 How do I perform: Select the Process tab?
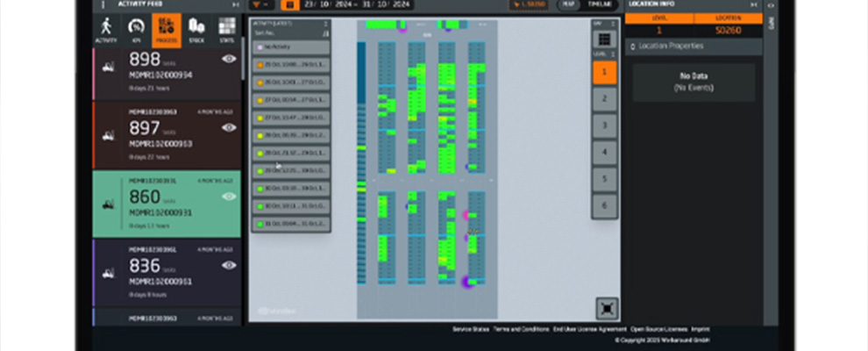[x=167, y=29]
